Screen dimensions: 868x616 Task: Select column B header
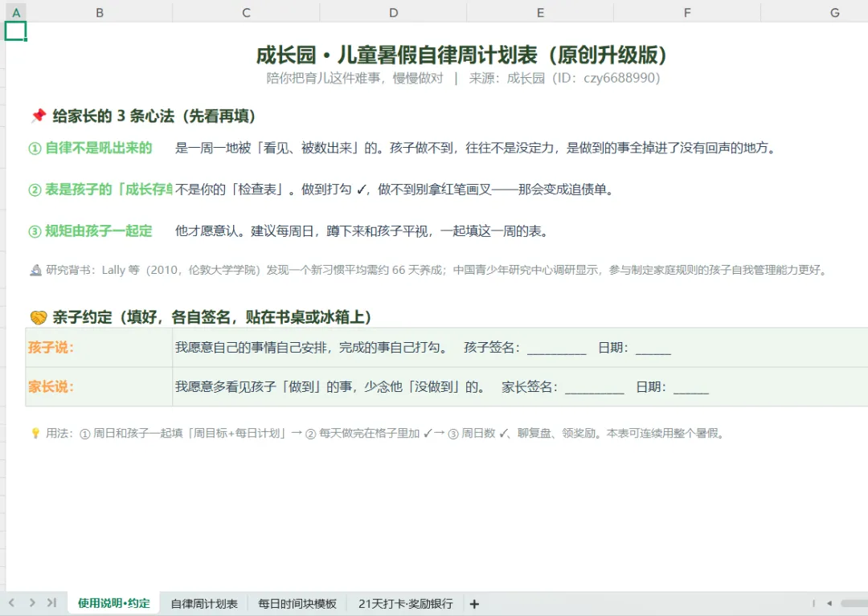pos(100,12)
